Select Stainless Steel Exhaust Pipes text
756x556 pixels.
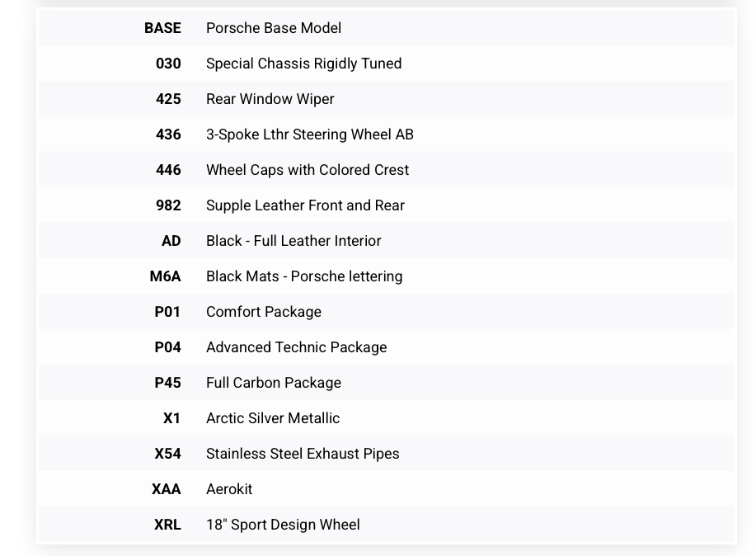302,454
